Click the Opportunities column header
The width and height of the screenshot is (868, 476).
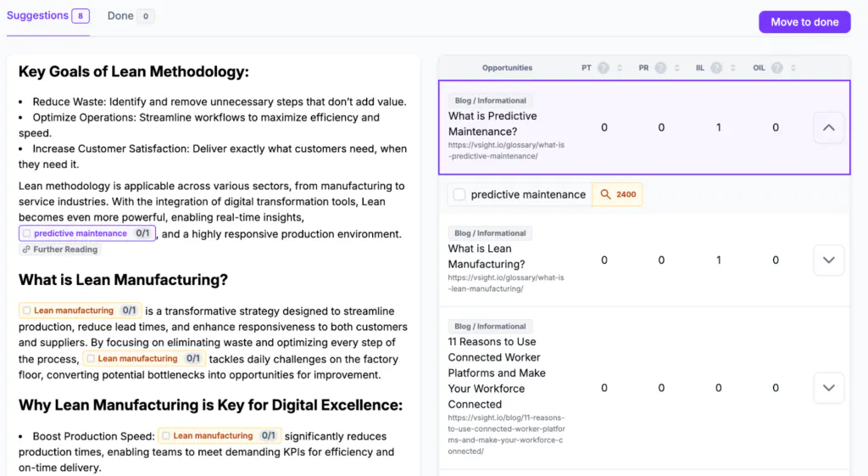507,68
